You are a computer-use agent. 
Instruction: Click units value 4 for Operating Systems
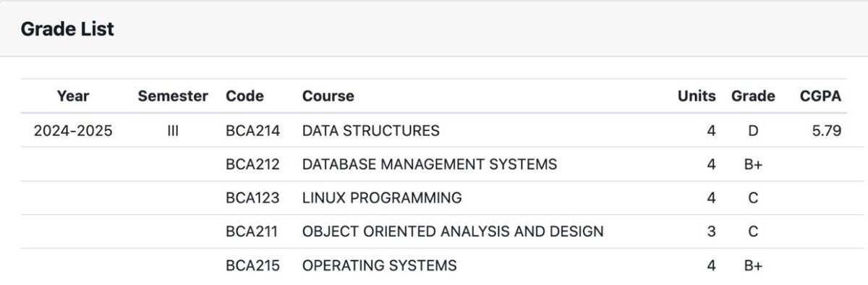(x=711, y=265)
